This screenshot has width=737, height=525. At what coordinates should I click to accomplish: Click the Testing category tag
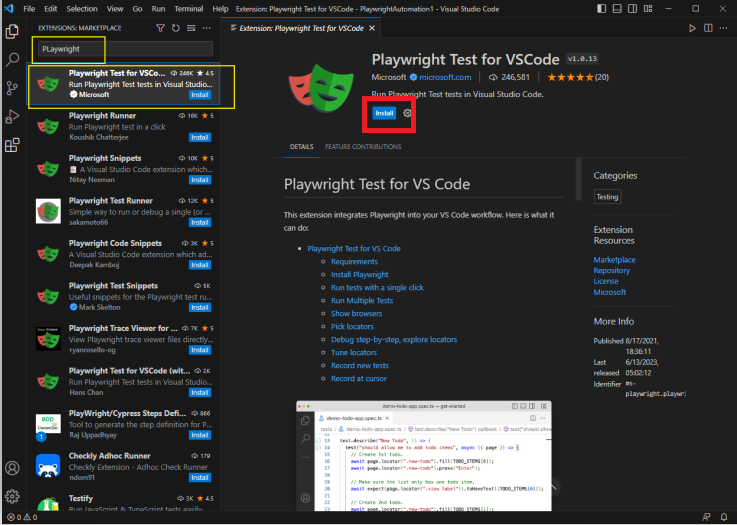(607, 196)
